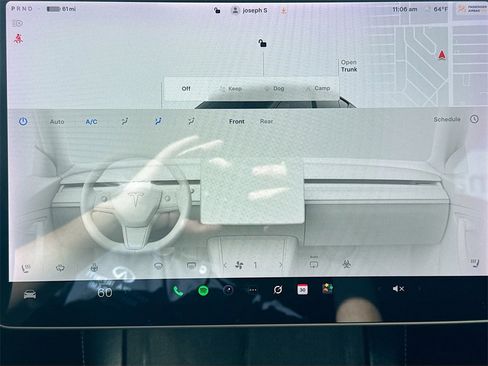This screenshot has height=366, width=488.
Task: Increase fan speed with the right arrow
Action: 281,265
